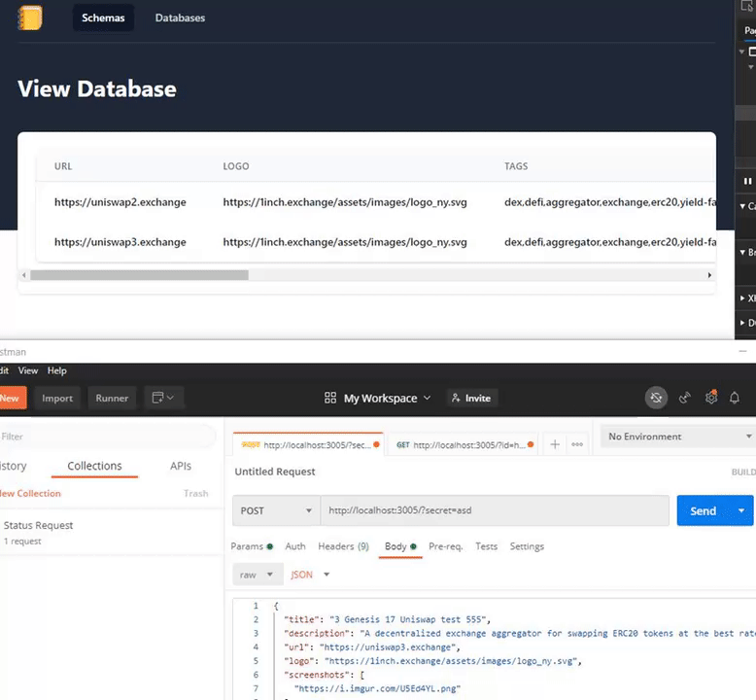Click the TAGS column header

pyautogui.click(x=516, y=166)
